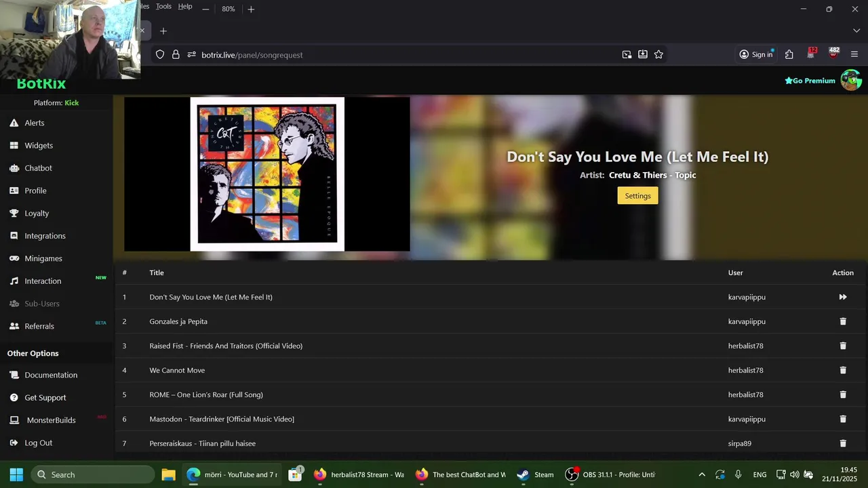Open the browser extensions puzzle icon
The width and height of the screenshot is (868, 488).
(789, 55)
